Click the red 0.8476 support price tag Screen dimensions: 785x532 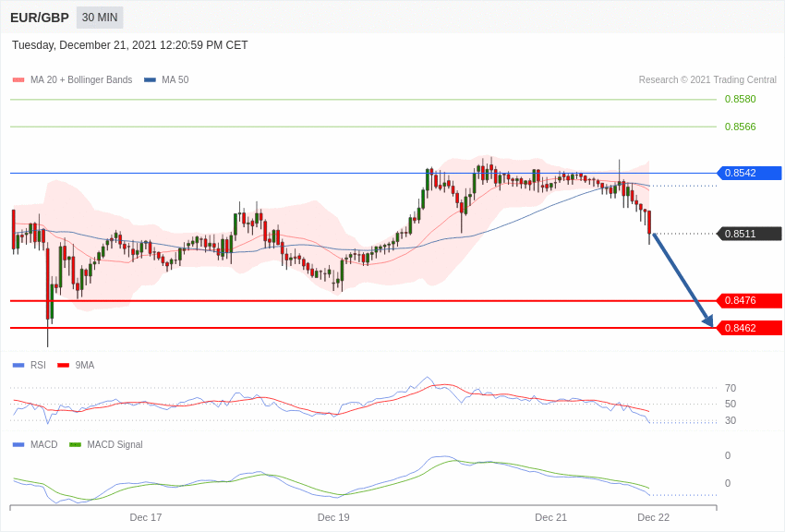(x=750, y=301)
